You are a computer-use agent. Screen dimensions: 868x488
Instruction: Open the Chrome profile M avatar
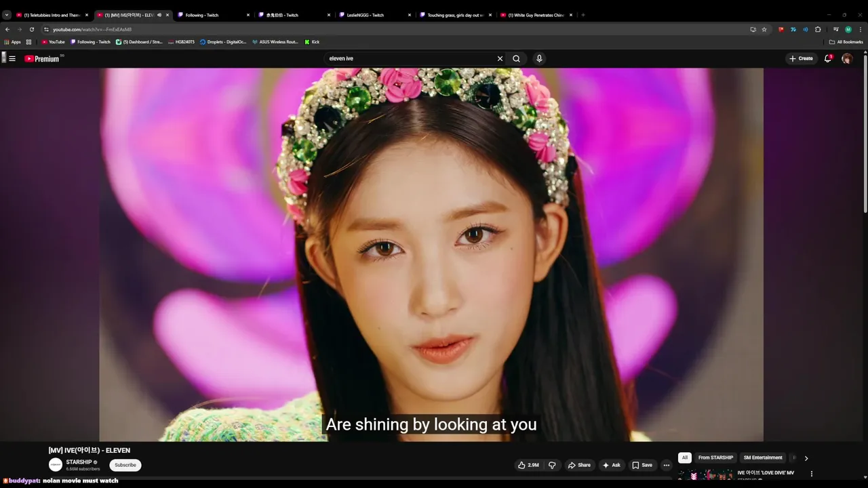(848, 29)
